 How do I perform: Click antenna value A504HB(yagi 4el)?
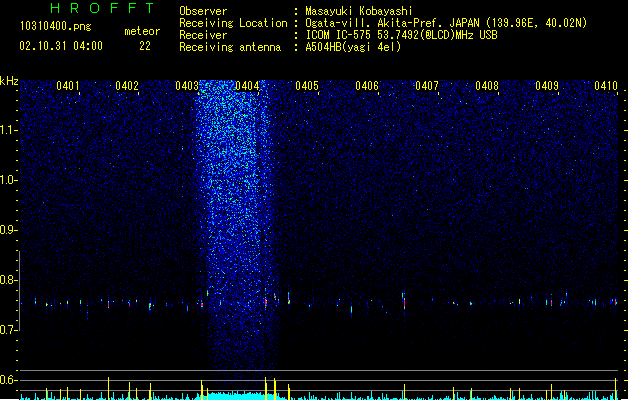pyautogui.click(x=353, y=47)
